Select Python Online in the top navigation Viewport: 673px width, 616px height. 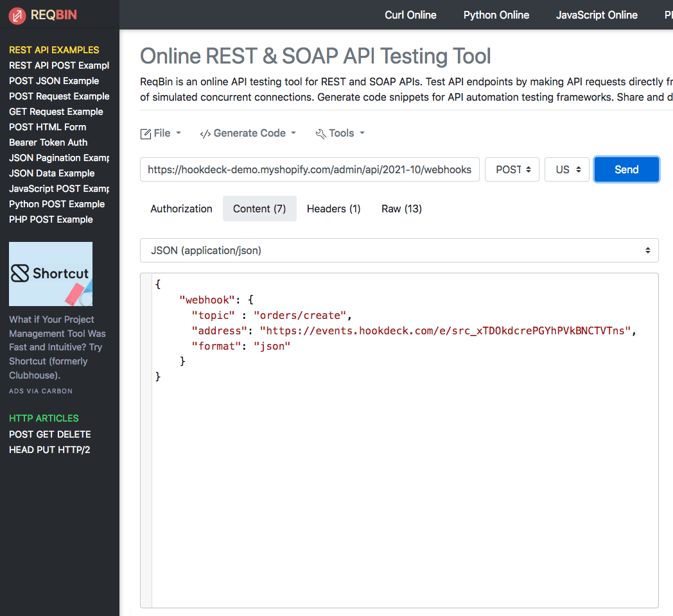point(496,15)
